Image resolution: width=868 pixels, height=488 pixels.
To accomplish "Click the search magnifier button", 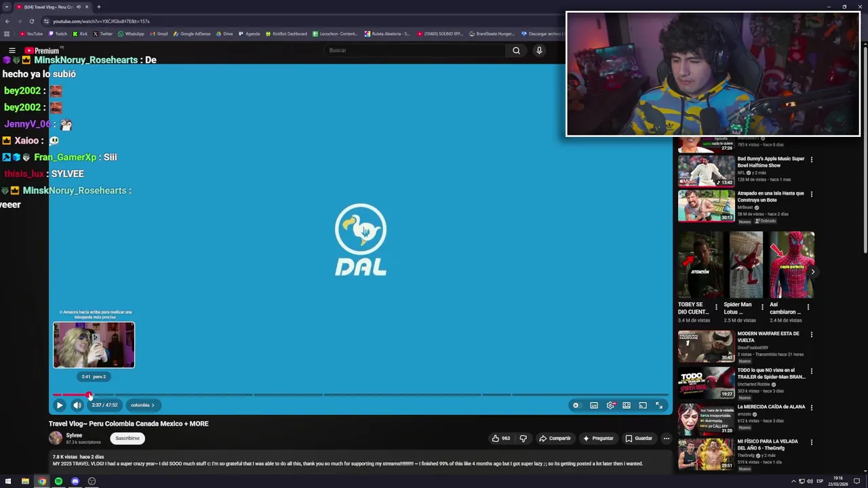I will coord(516,50).
